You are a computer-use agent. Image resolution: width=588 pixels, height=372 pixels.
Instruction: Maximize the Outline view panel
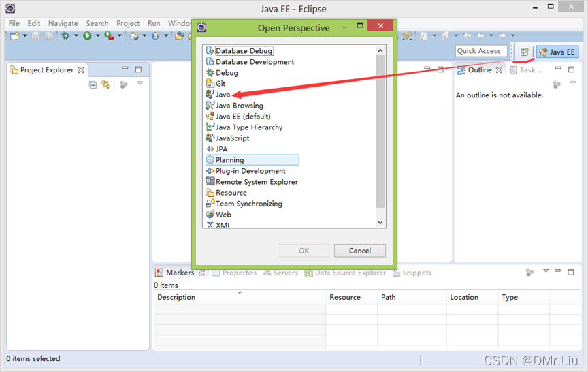coord(571,69)
